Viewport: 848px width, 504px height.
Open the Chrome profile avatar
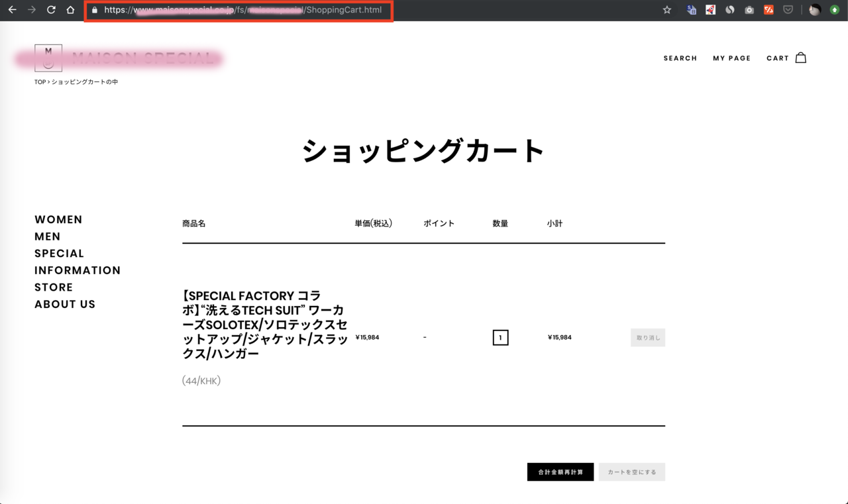coord(815,10)
